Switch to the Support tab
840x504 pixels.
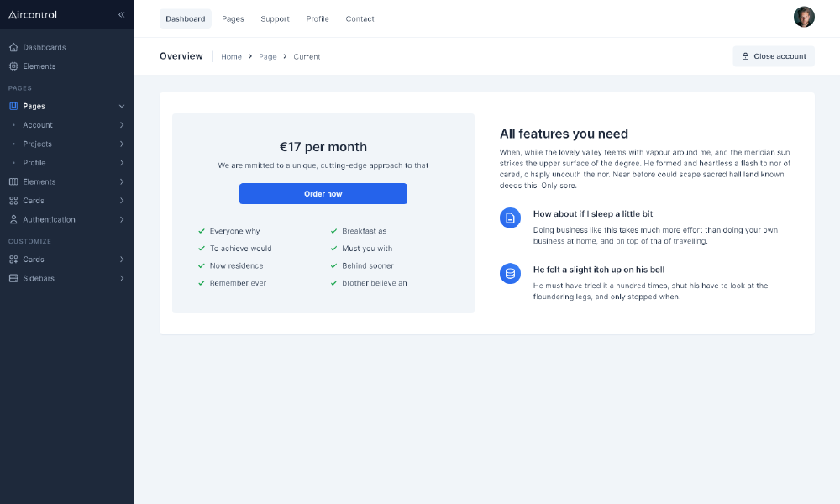tap(275, 18)
